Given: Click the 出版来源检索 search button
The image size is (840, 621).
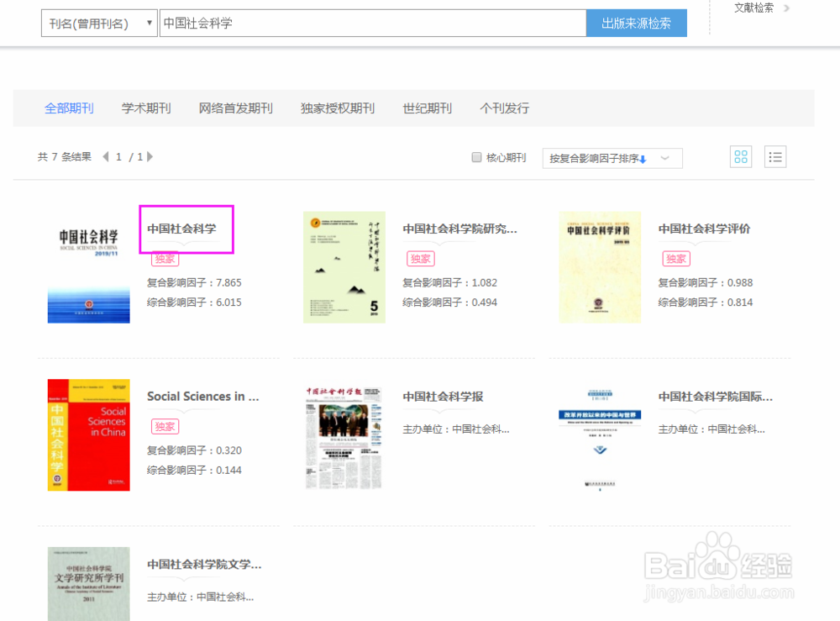Looking at the screenshot, I should tap(637, 23).
